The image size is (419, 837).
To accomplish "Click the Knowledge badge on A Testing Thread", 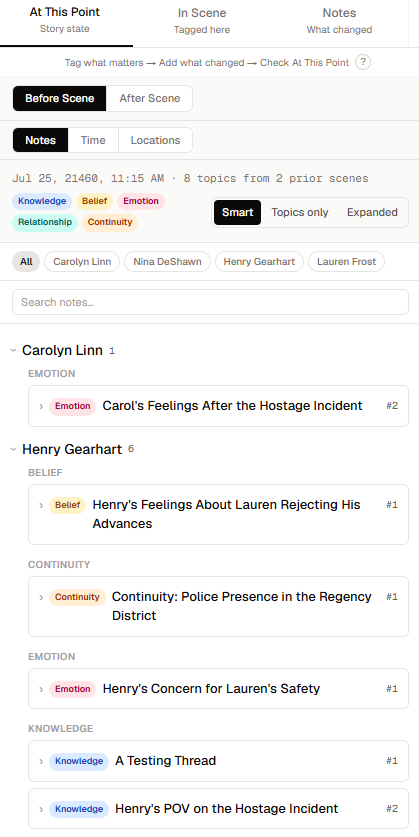I will pos(79,761).
